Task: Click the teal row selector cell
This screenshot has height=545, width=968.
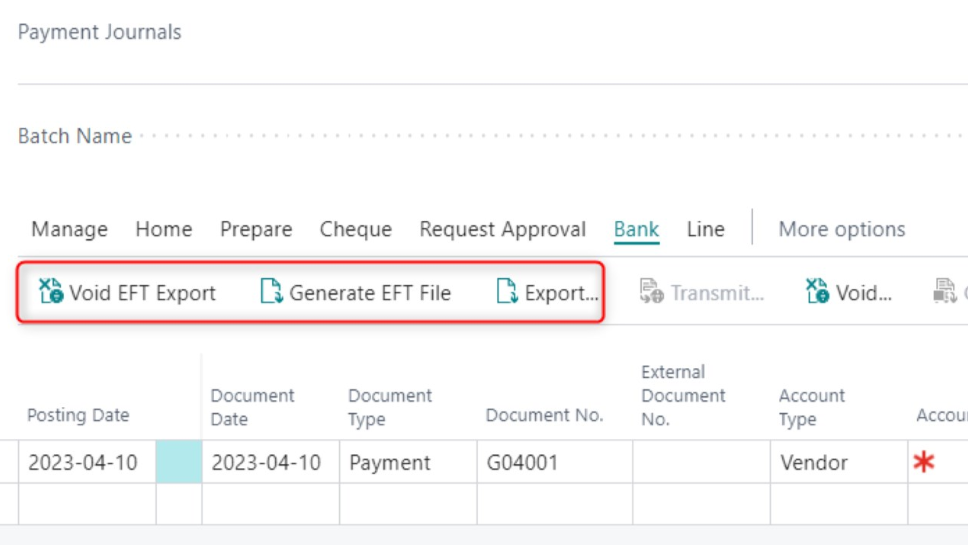Action: [179, 462]
